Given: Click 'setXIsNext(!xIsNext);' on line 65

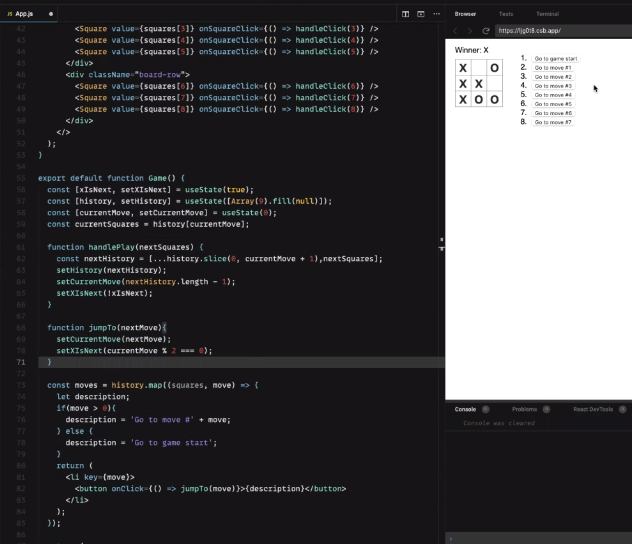Looking at the screenshot, I should [x=104, y=293].
